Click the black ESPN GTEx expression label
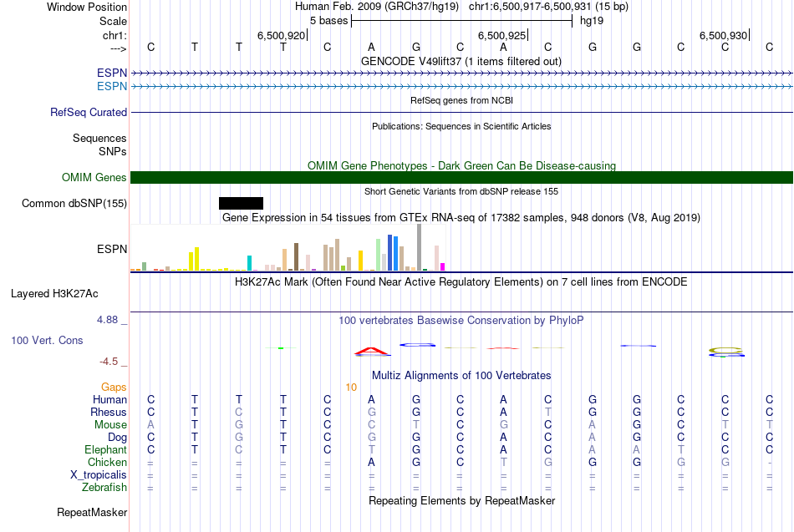 112,249
